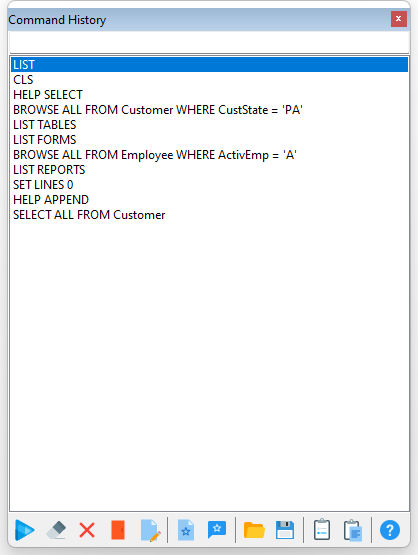Click the starred speech bubble icon
This screenshot has height=555, width=418.
pos(217,530)
